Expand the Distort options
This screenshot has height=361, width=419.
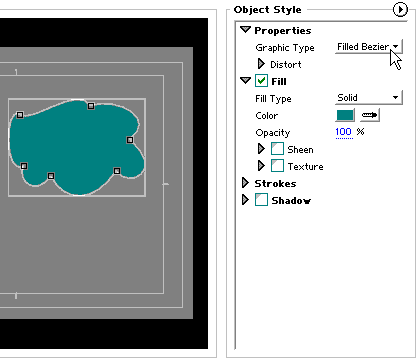261,64
